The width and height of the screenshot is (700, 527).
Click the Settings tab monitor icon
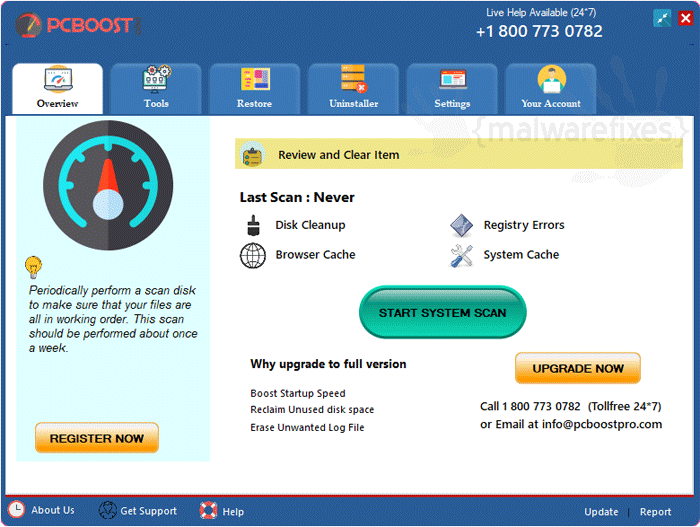tap(453, 79)
